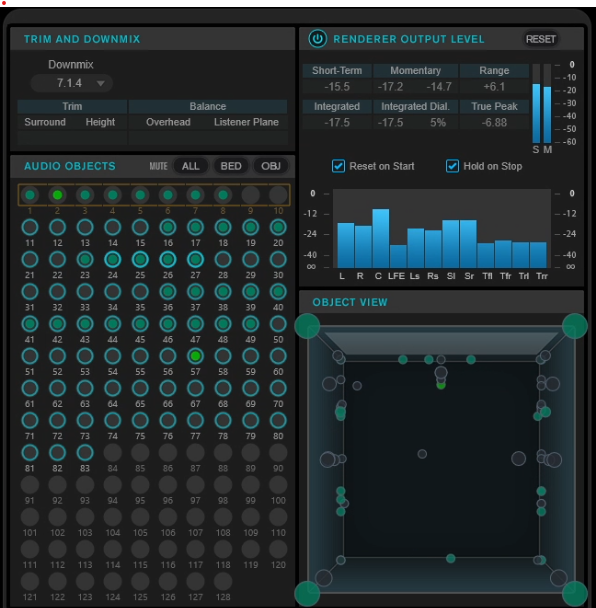
Task: Select inactive audio object 84
Action: click(x=112, y=453)
